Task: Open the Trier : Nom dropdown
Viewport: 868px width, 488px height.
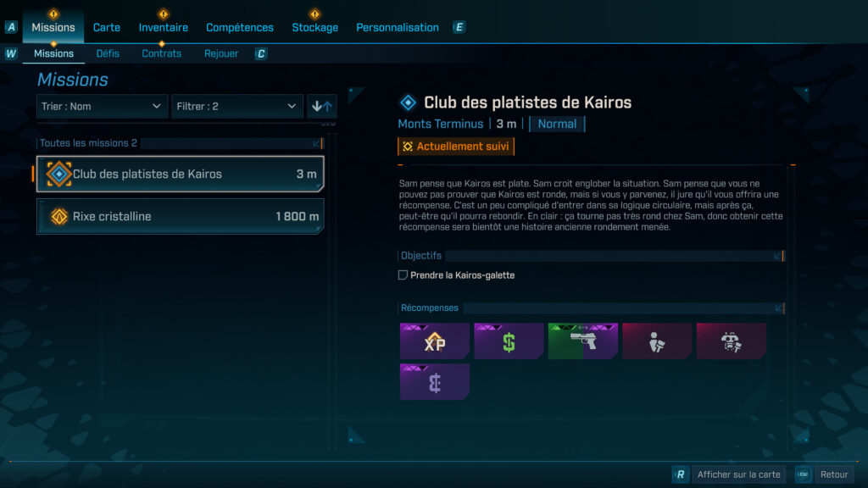Action: pos(103,106)
